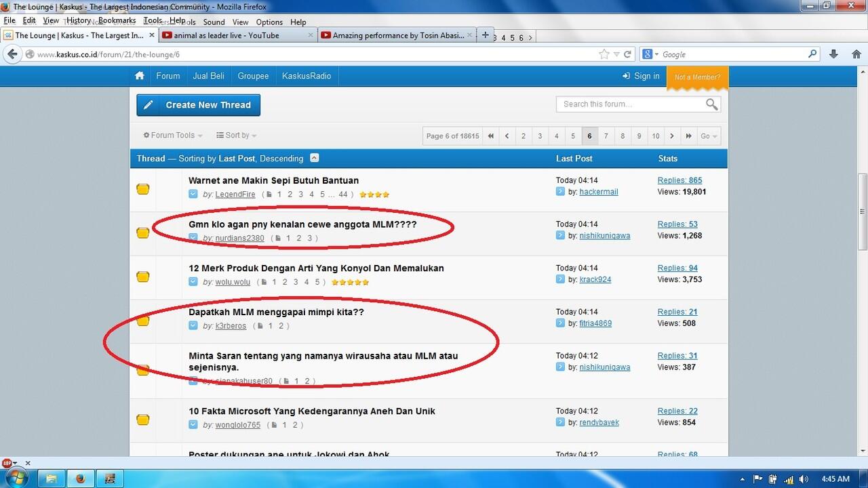Click the folder icon for Warnet ane thread
The image size is (868, 488).
pyautogui.click(x=142, y=189)
